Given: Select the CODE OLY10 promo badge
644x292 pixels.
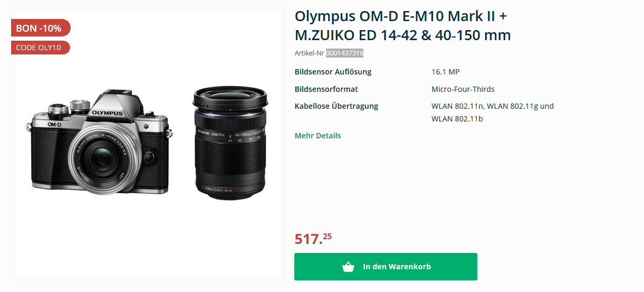Looking at the screenshot, I should pos(39,48).
